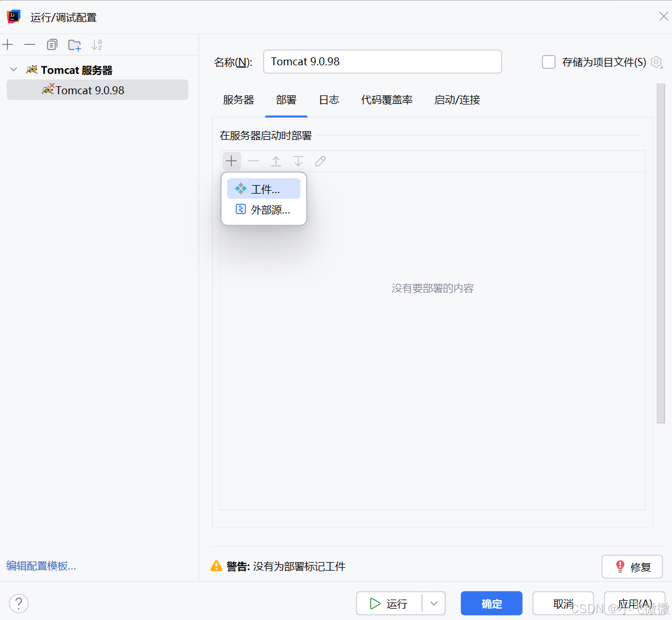This screenshot has height=620, width=672.
Task: Move deployment item down
Action: pyautogui.click(x=298, y=161)
